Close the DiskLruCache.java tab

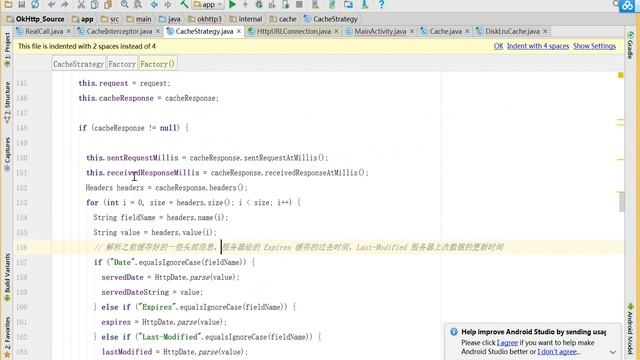coord(545,31)
